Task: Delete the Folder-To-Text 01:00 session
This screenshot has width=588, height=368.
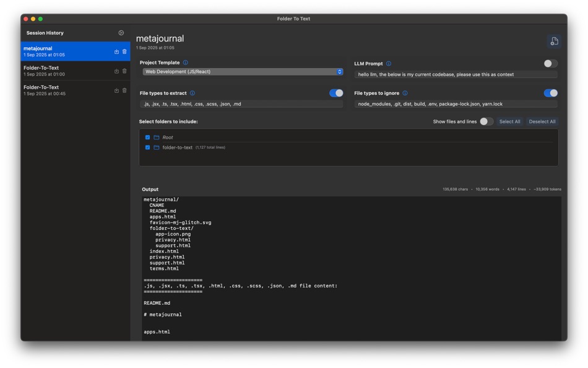Action: click(x=124, y=71)
